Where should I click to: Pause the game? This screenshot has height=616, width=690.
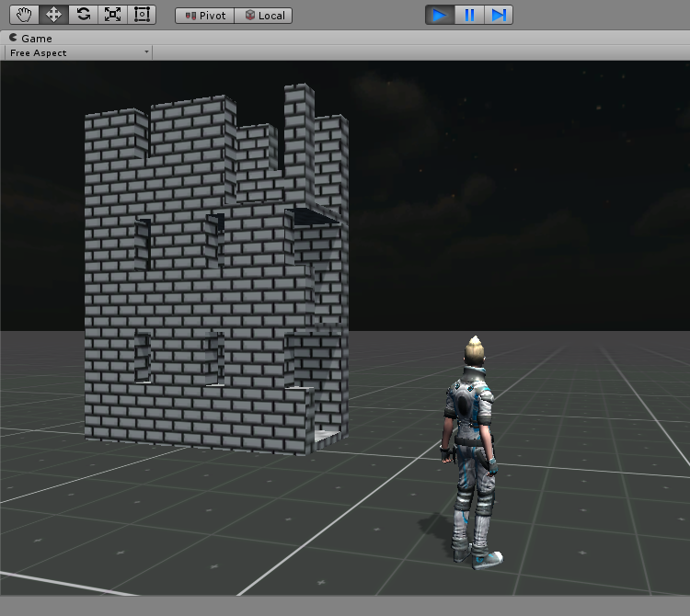[x=469, y=15]
